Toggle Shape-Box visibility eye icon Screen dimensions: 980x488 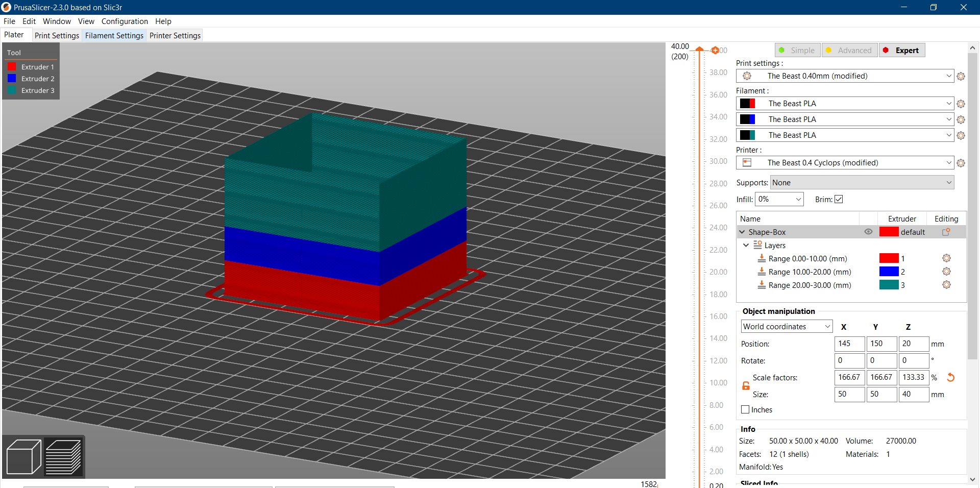(x=868, y=232)
